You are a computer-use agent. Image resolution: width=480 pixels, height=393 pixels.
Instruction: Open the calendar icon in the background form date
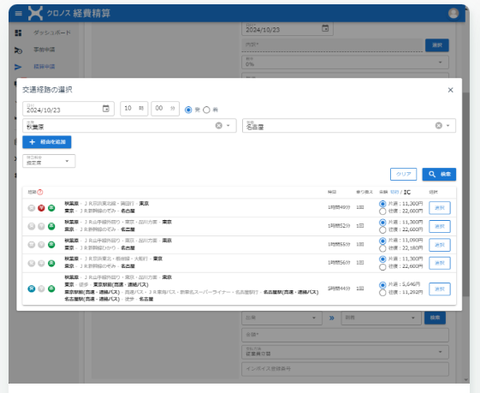(x=325, y=29)
